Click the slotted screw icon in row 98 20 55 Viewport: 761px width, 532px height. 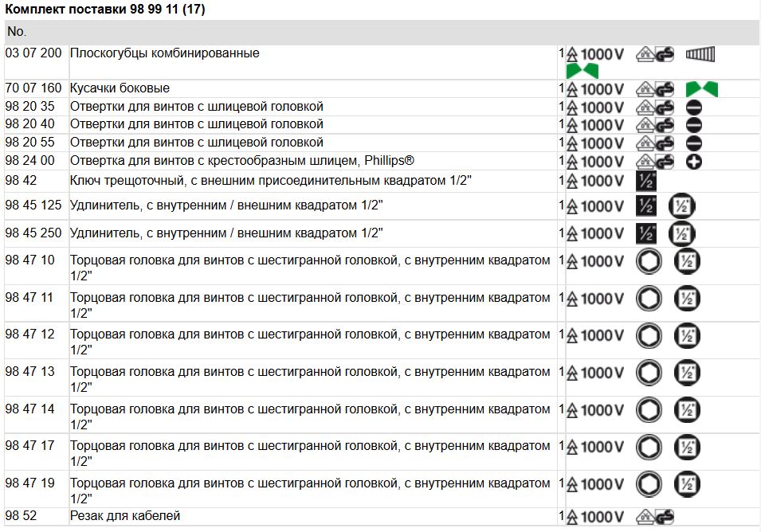tap(693, 143)
